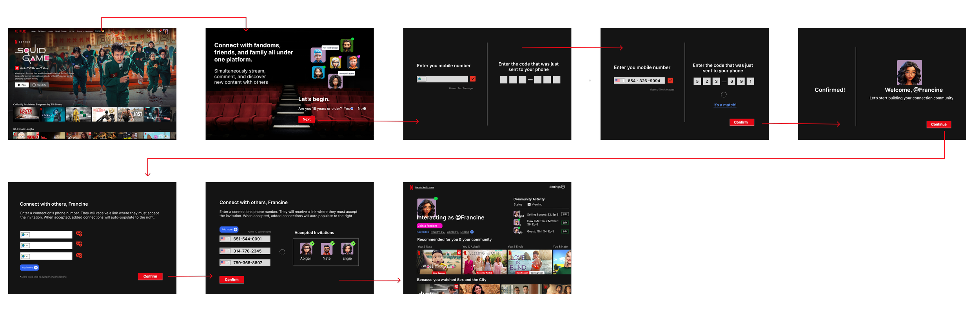Click empty mobile number field with globe
The width and height of the screenshot is (980, 322).
[x=442, y=79]
